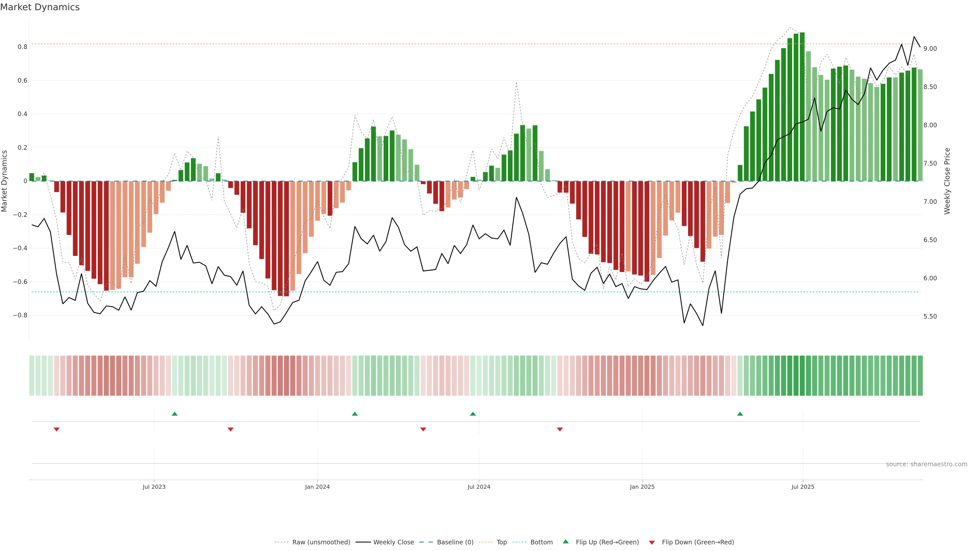Click the Market Dynamics chart title
The width and height of the screenshot is (980, 551).
coord(40,7)
